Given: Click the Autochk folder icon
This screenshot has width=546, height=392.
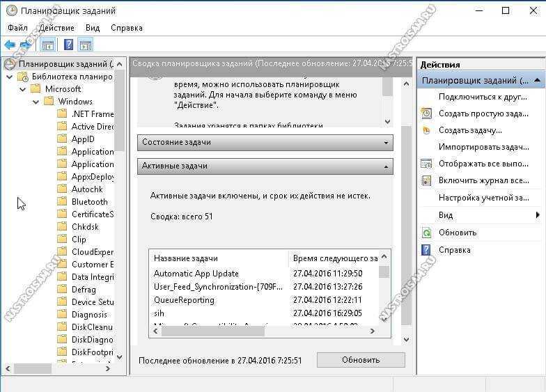Looking at the screenshot, I should click(62, 189).
